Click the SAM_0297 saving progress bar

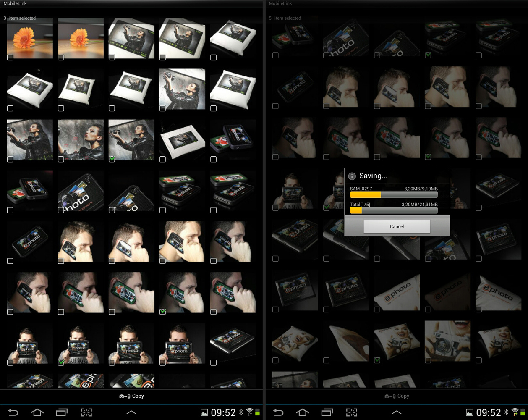[x=394, y=195]
